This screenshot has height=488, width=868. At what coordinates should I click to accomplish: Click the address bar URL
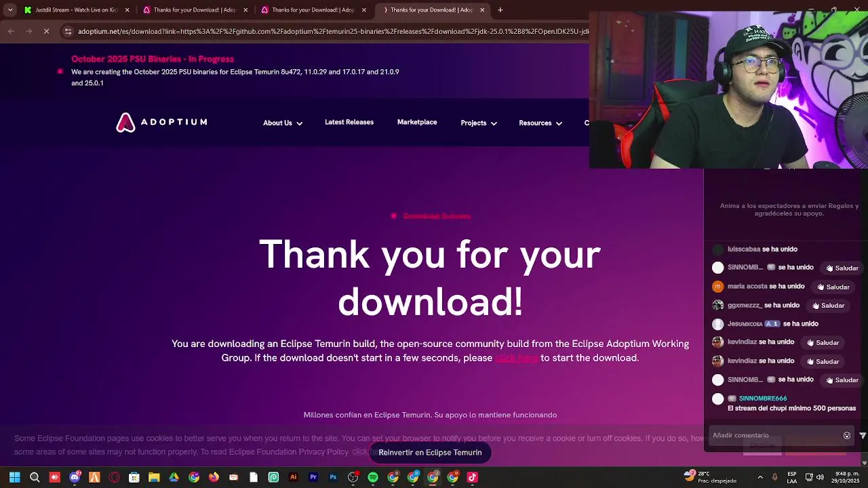(332, 31)
